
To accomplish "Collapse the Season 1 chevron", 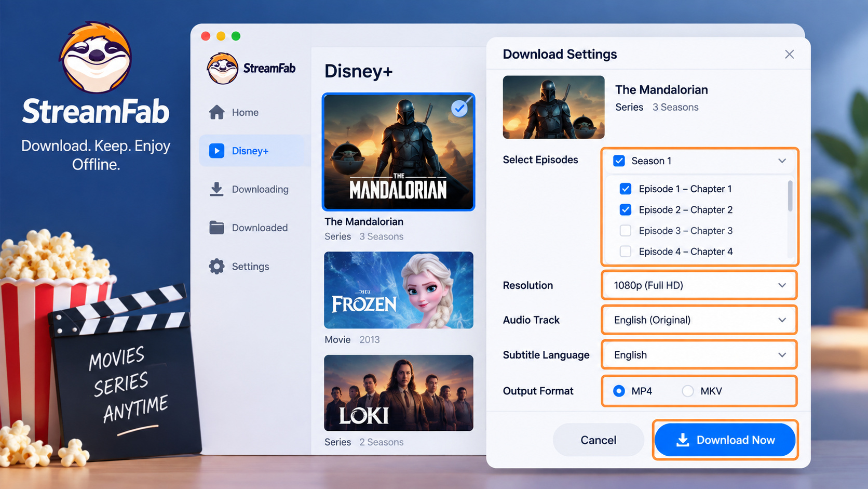I will point(782,161).
